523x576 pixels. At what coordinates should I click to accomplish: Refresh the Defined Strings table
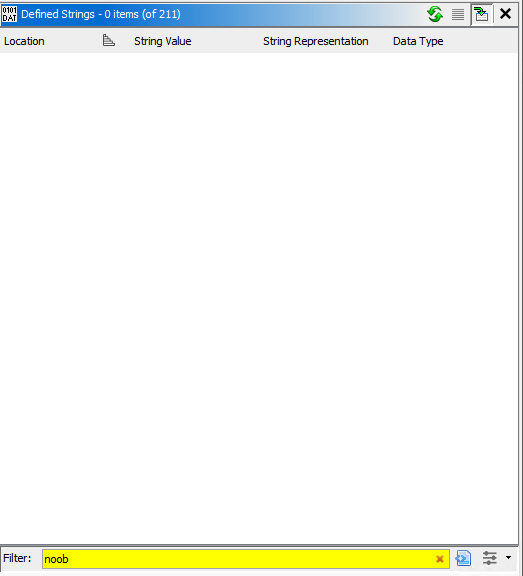(435, 14)
